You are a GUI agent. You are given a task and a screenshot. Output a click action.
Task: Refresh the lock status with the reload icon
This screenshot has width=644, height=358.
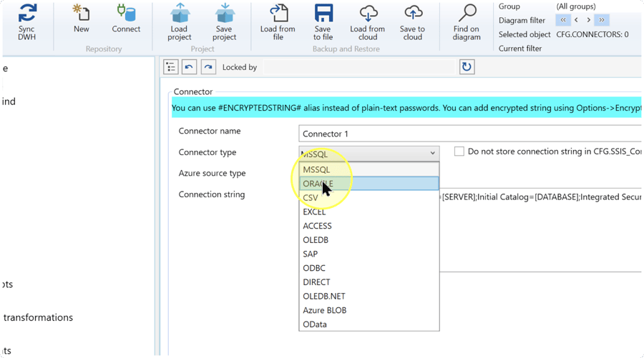467,67
